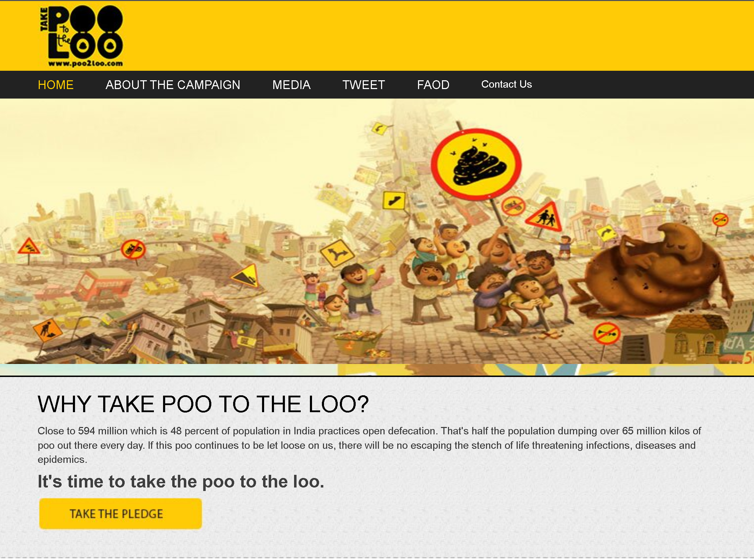754x560 pixels.
Task: Click the road worker orange sign
Action: click(47, 330)
